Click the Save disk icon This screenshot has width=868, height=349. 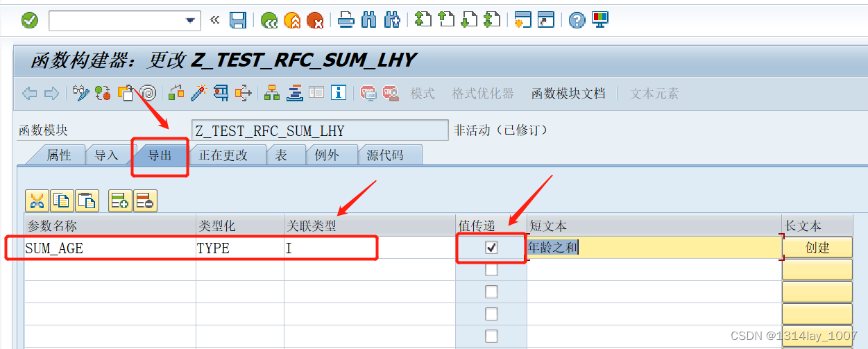click(x=238, y=20)
